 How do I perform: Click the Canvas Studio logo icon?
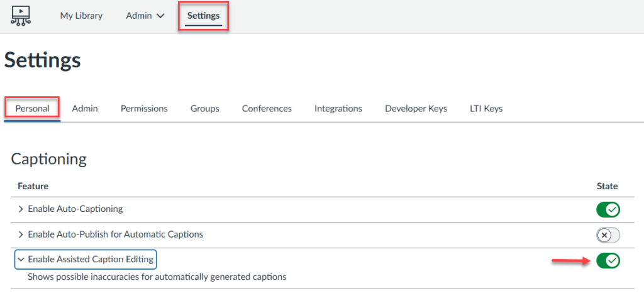[x=21, y=15]
